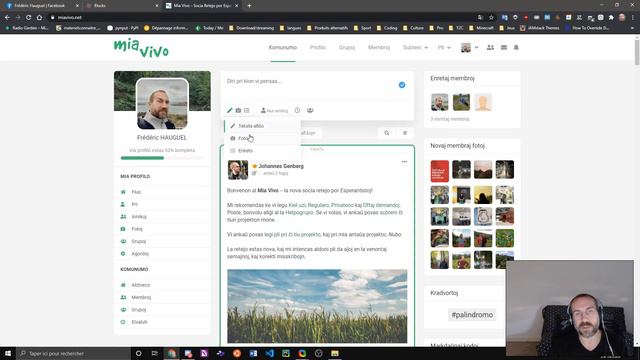Open the Kiel uzi link in post
The width and height of the screenshot is (640, 360).
point(297,205)
